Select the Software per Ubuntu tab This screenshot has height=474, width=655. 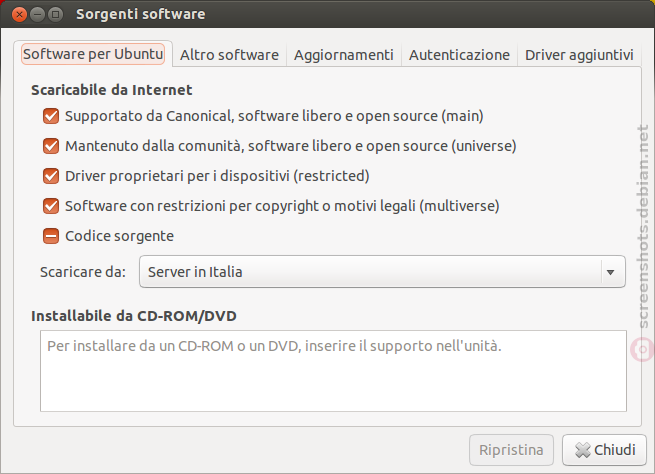(x=93, y=54)
